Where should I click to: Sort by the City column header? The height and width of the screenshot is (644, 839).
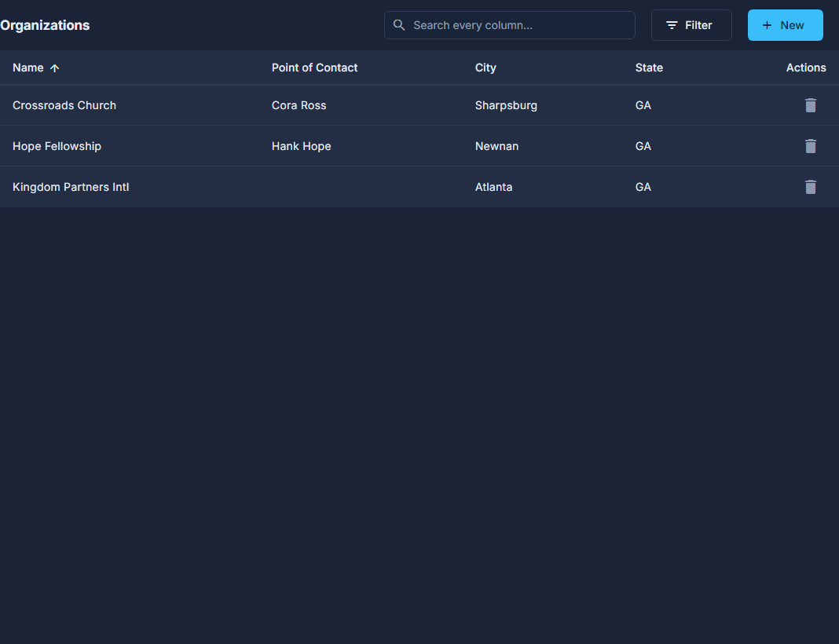(485, 68)
